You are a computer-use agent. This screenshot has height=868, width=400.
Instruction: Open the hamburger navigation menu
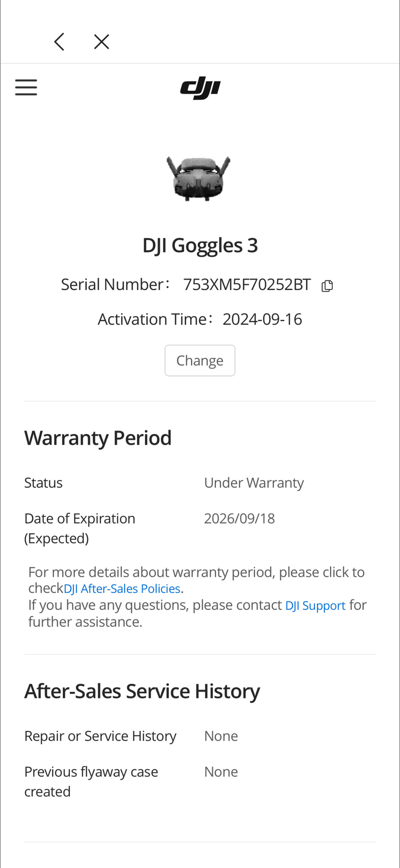pyautogui.click(x=26, y=87)
